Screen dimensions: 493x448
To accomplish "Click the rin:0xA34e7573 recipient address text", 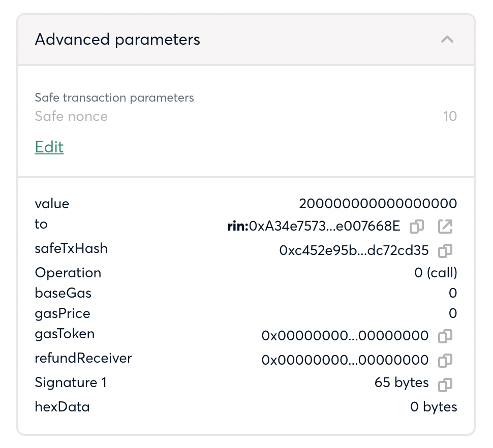I will pos(314,226).
